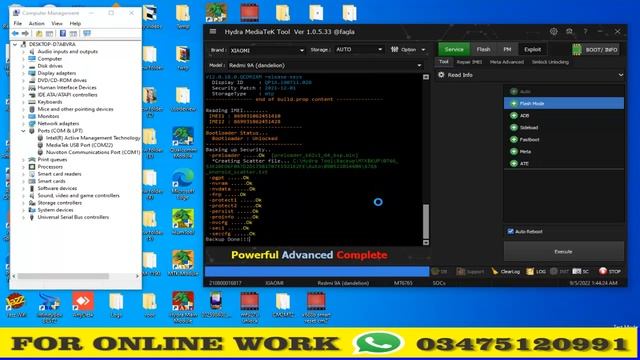This screenshot has width=640, height=360.
Task: Open the Hydra tool hamburger menu
Action: pyautogui.click(x=213, y=31)
